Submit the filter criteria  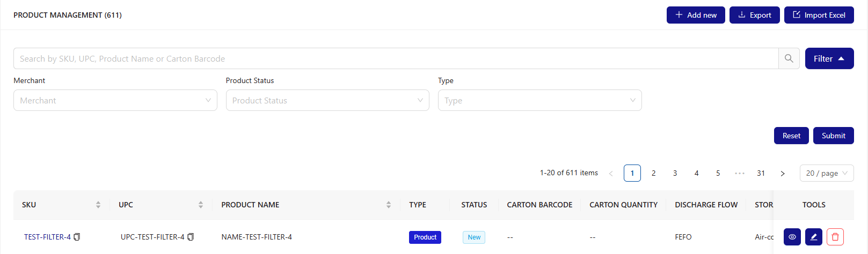click(x=834, y=136)
